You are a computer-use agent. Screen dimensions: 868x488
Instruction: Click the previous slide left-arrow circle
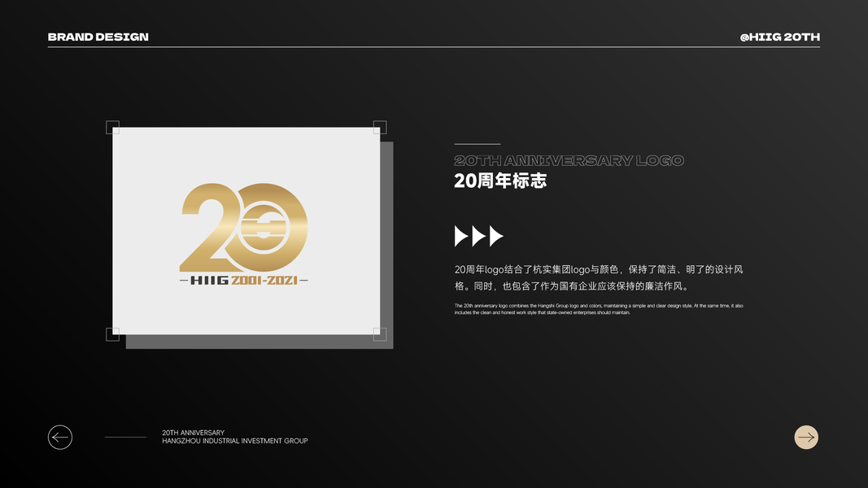59,437
